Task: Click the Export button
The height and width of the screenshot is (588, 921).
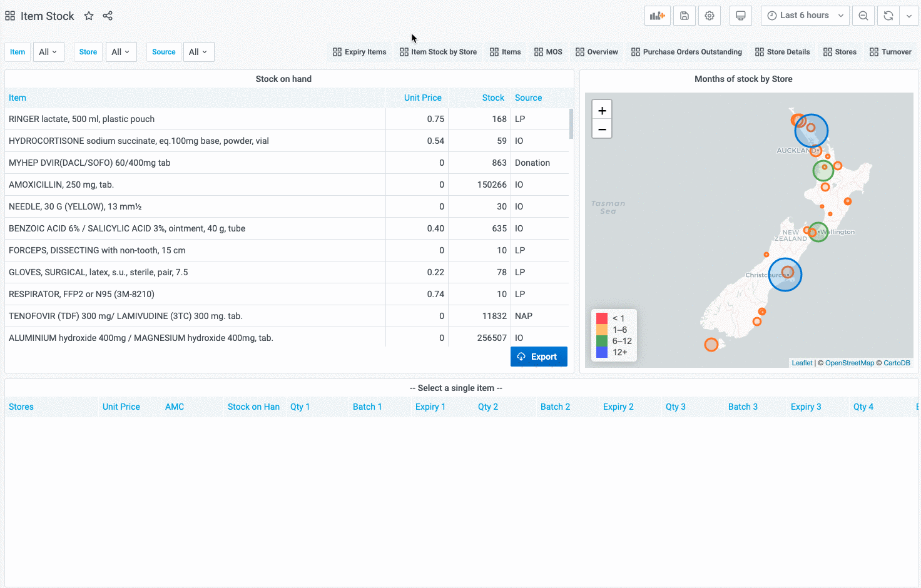Action: pos(539,357)
